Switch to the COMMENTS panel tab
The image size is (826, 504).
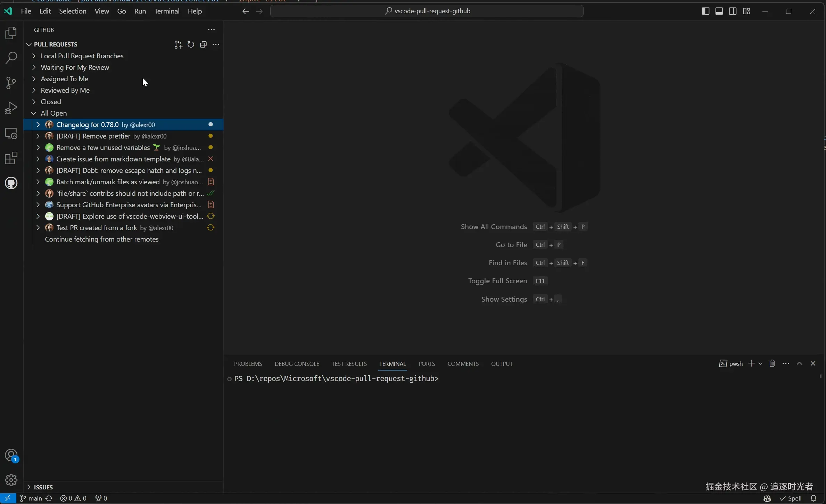coord(463,363)
